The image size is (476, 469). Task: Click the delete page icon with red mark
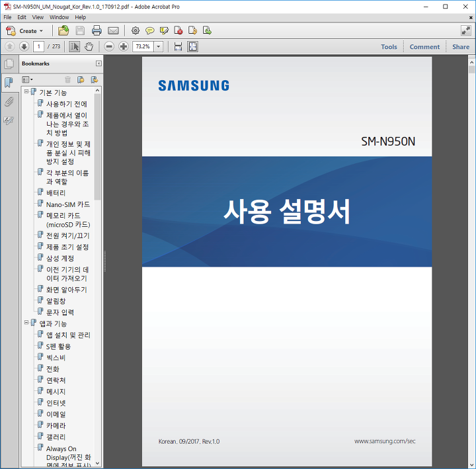(x=178, y=30)
